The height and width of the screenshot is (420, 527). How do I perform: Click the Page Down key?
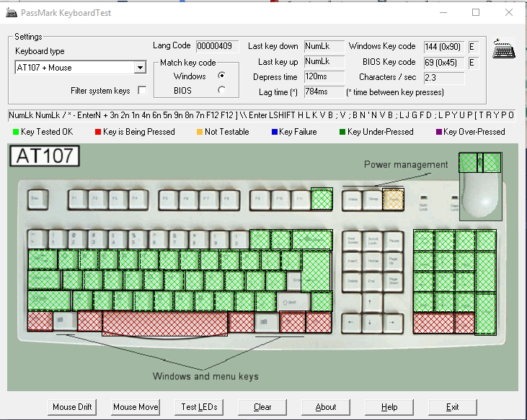click(393, 282)
